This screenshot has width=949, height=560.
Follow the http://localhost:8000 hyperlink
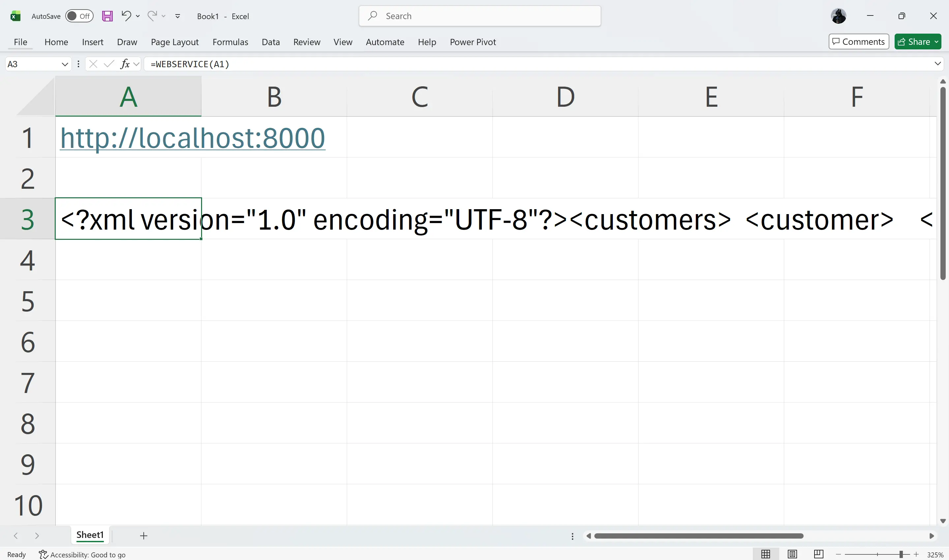point(193,137)
